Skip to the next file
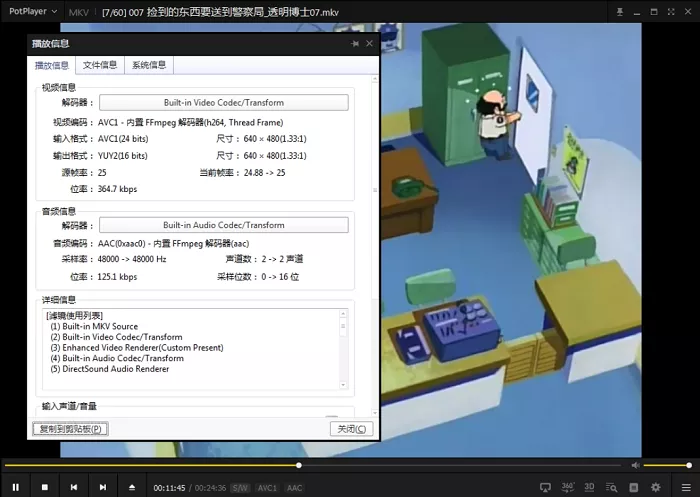 point(102,487)
